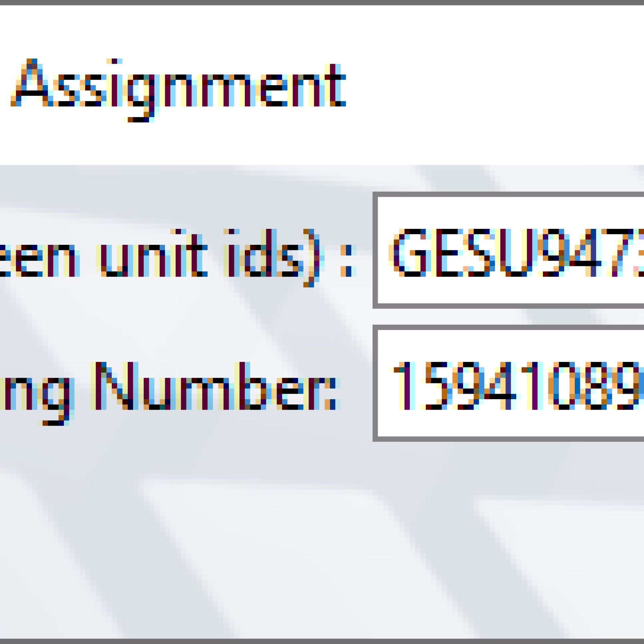Click the Assignment heading text

point(178,87)
